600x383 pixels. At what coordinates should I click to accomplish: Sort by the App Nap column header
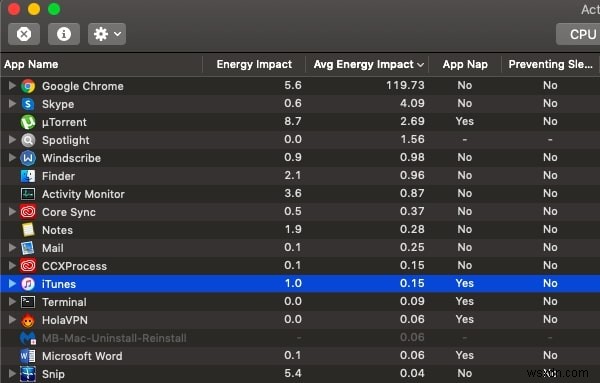(x=465, y=64)
